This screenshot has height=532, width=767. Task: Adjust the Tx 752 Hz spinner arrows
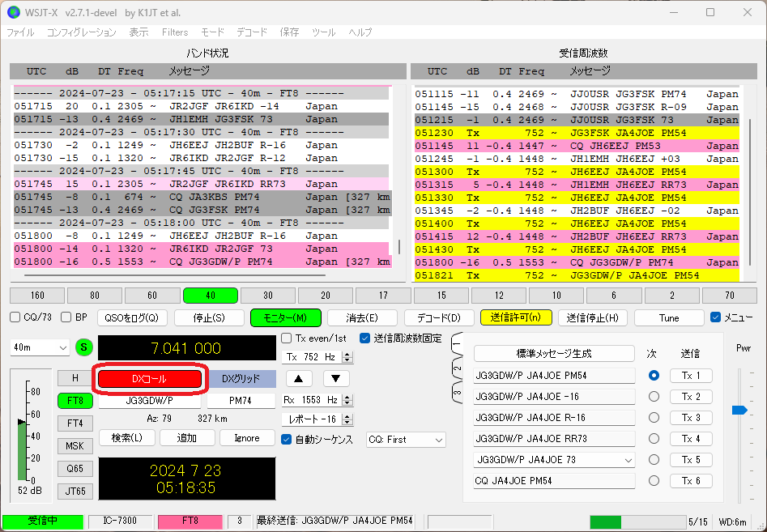(347, 357)
